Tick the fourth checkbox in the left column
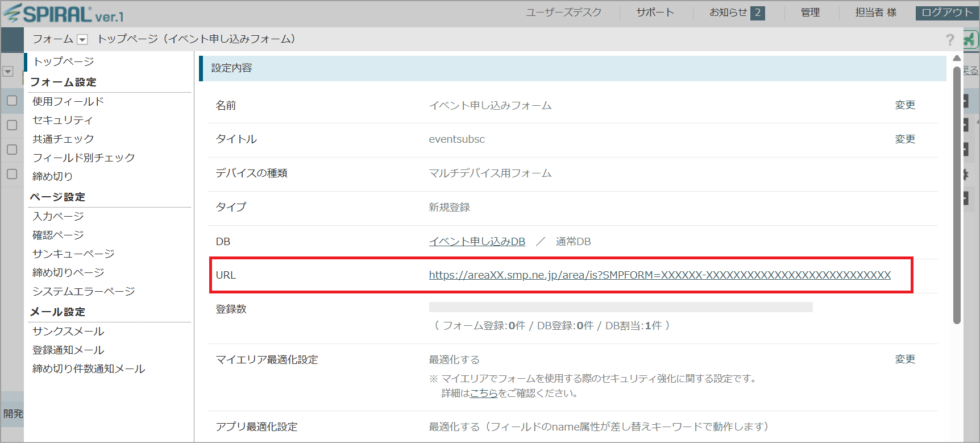The width and height of the screenshot is (980, 443). point(12,174)
